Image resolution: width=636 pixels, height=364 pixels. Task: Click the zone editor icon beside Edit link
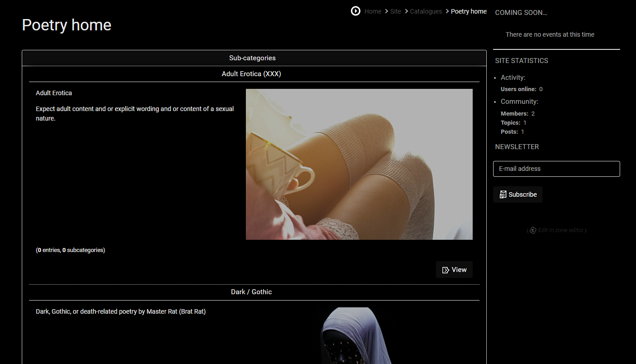click(533, 230)
